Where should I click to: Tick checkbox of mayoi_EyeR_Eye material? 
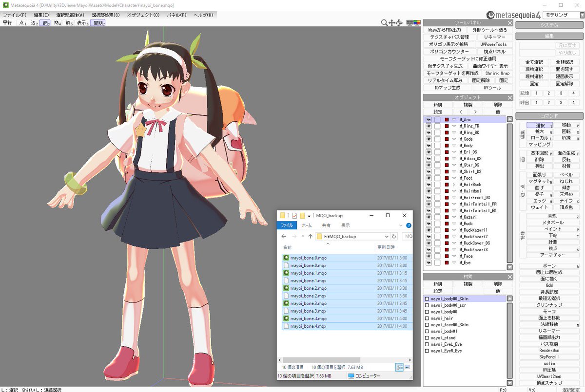point(427,351)
